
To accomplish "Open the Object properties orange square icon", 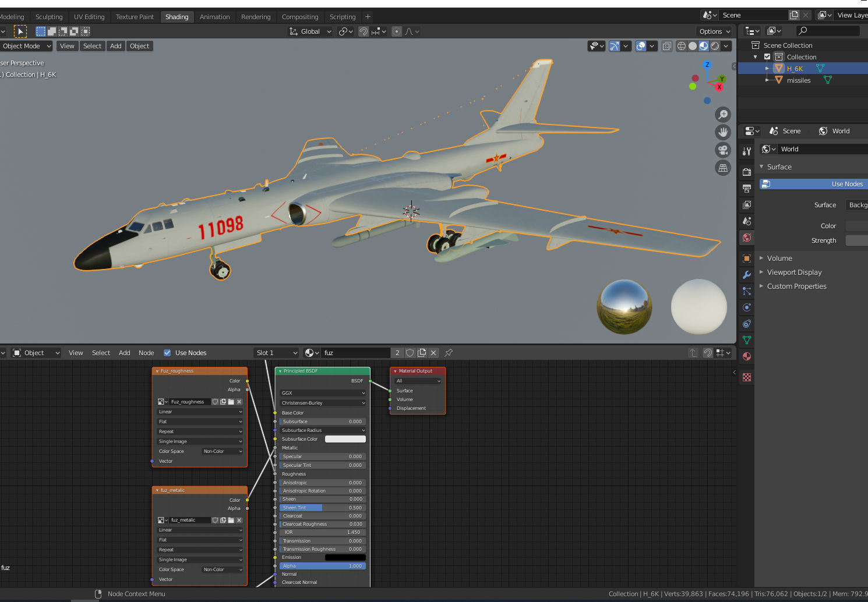I will [747, 258].
